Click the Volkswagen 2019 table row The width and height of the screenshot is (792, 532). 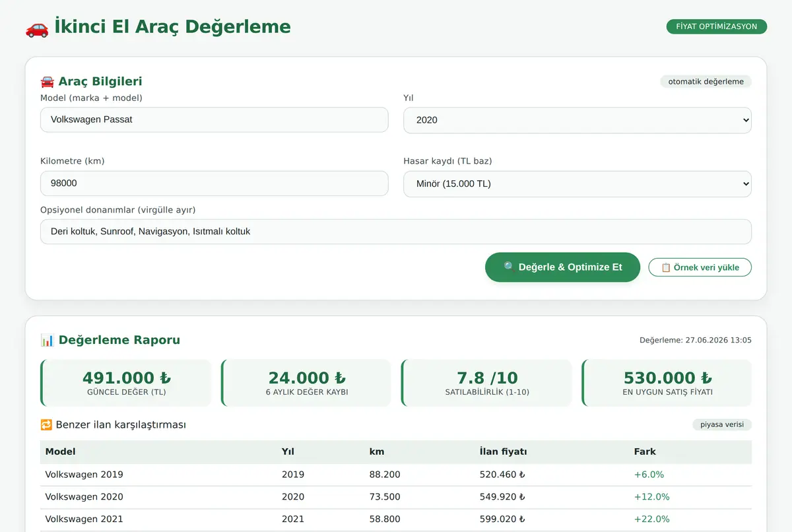(396, 475)
